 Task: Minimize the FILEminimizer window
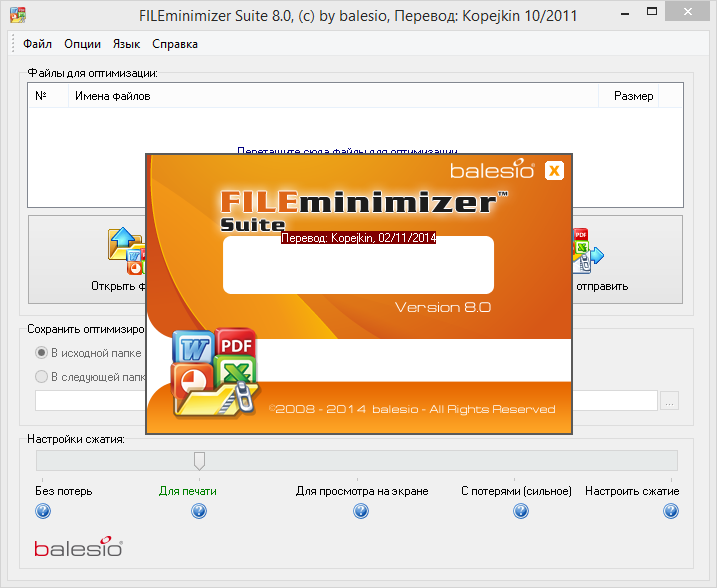pyautogui.click(x=625, y=13)
